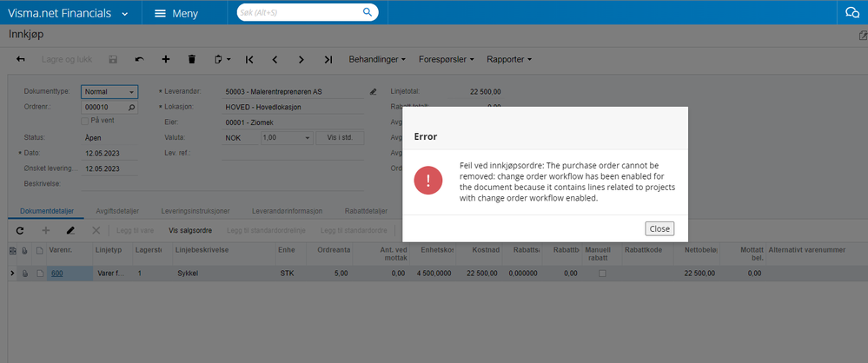Click pencil icon next to Leverandør
Screen dimensions: 868x363
(x=373, y=91)
